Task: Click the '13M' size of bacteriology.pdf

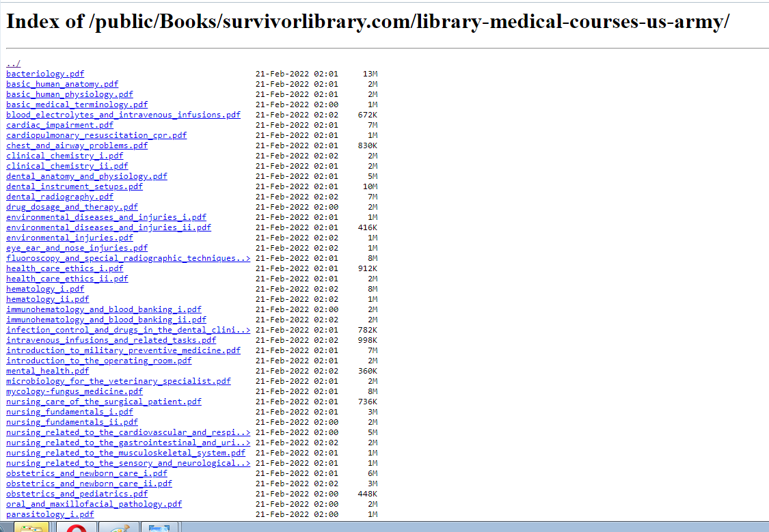Action: (370, 74)
